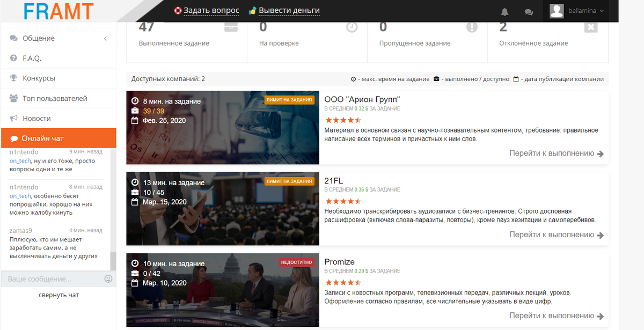
Task: Click the Выполненное задание briefcase icon
Action: pos(231,27)
